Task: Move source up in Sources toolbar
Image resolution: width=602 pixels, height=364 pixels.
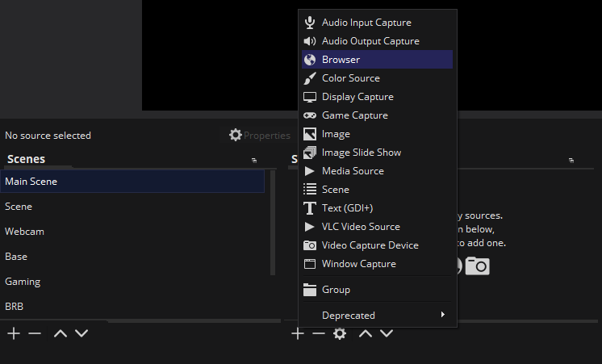Action: (365, 333)
